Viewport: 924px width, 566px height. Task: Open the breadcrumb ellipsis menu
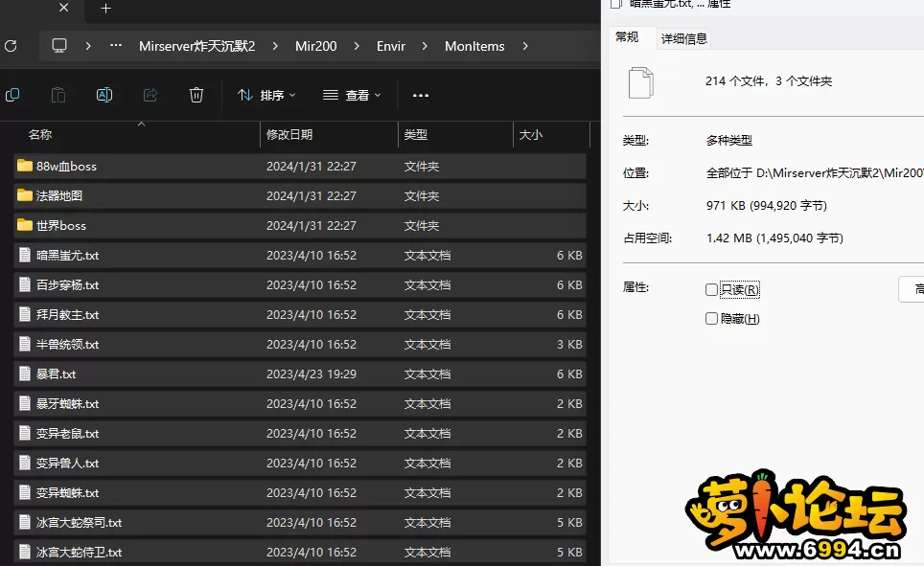point(116,45)
